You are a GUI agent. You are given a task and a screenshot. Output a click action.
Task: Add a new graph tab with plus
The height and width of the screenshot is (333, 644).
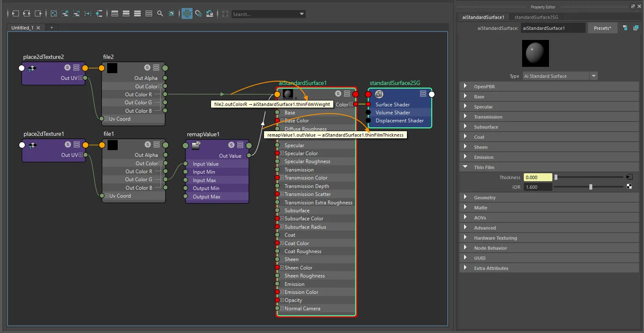click(x=52, y=28)
